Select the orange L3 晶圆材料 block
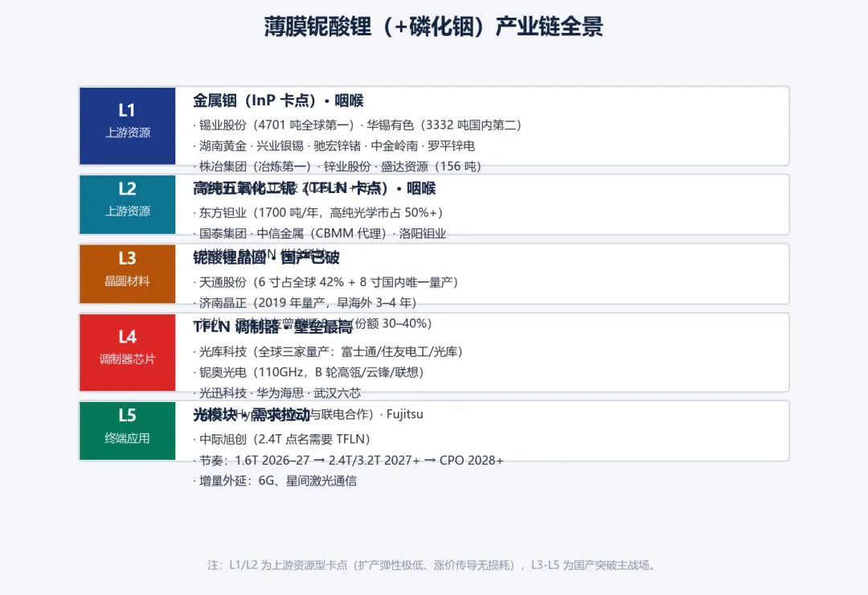 [x=127, y=273]
